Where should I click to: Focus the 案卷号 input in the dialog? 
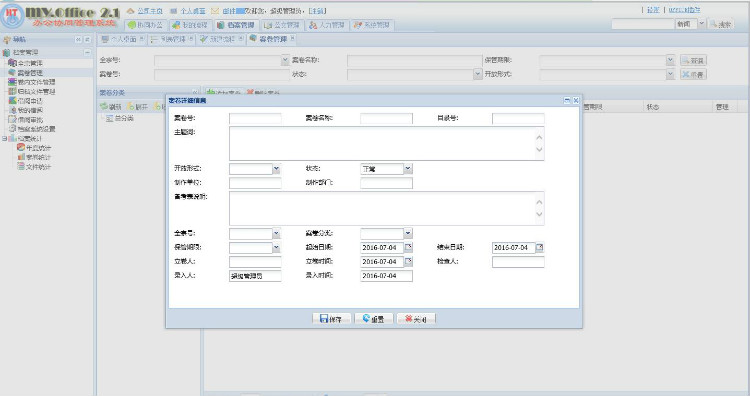[x=255, y=118]
